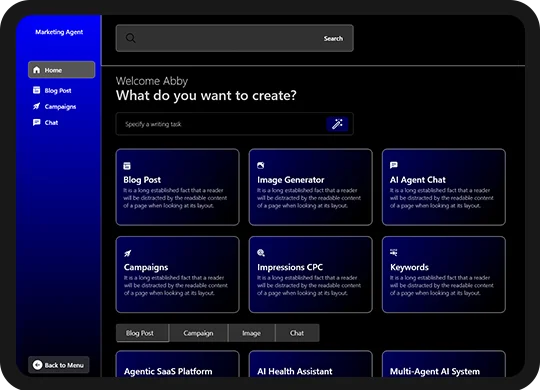Click the Chat bubble icon in sidebar
This screenshot has width=540, height=390.
(x=37, y=122)
